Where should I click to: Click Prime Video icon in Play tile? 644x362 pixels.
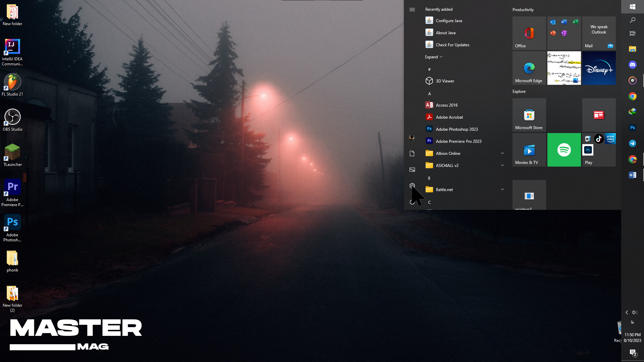[x=610, y=139]
